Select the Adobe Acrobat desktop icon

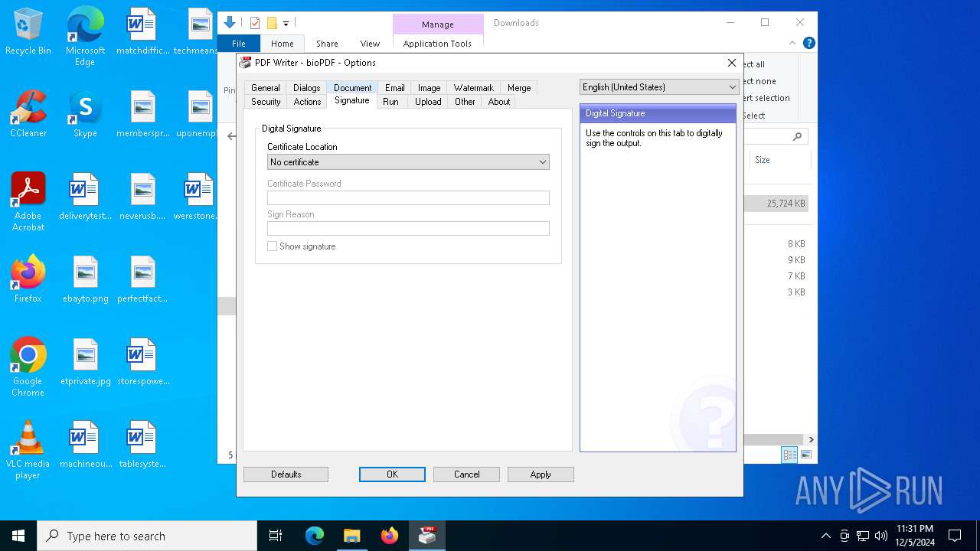click(28, 202)
